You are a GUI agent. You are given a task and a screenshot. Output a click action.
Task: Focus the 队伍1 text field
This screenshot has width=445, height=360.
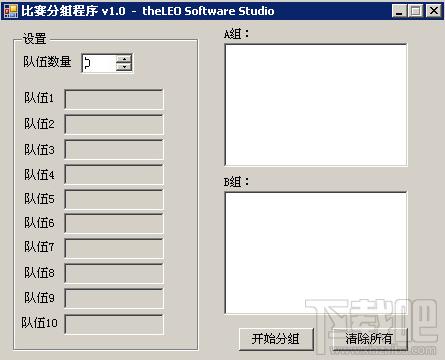point(114,99)
